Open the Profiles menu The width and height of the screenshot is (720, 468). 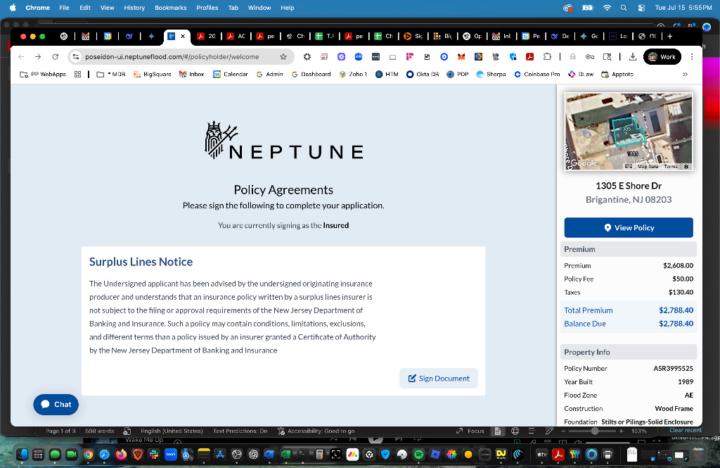pos(207,8)
